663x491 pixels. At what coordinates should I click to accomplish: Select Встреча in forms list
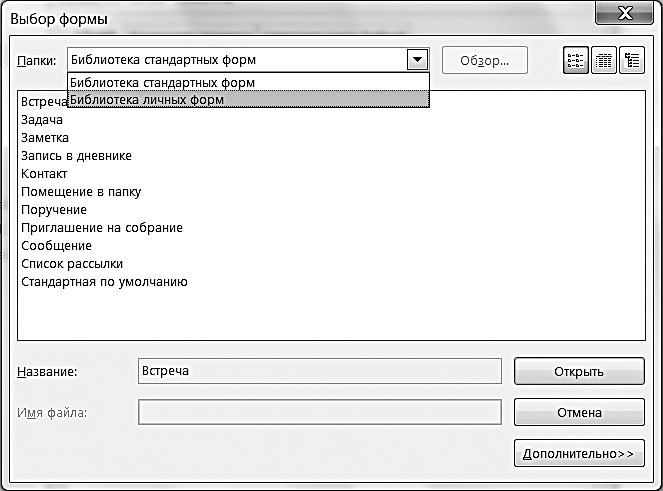(x=44, y=102)
